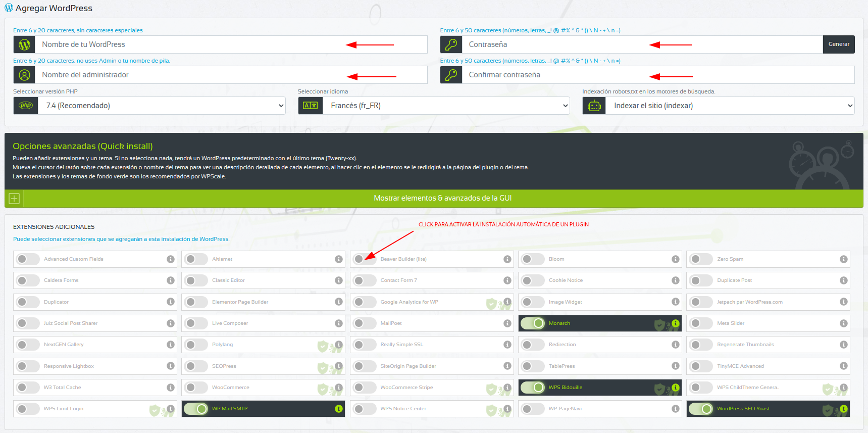Open info icon for WP-PageNavi
Viewport: 868px width, 433px height.
(676, 409)
